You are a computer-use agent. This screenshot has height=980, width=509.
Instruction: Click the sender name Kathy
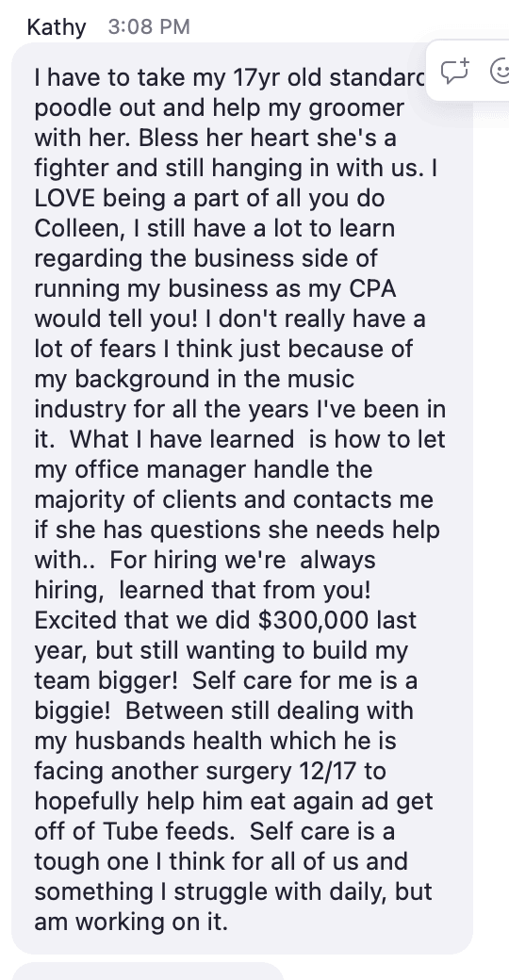pyautogui.click(x=57, y=27)
